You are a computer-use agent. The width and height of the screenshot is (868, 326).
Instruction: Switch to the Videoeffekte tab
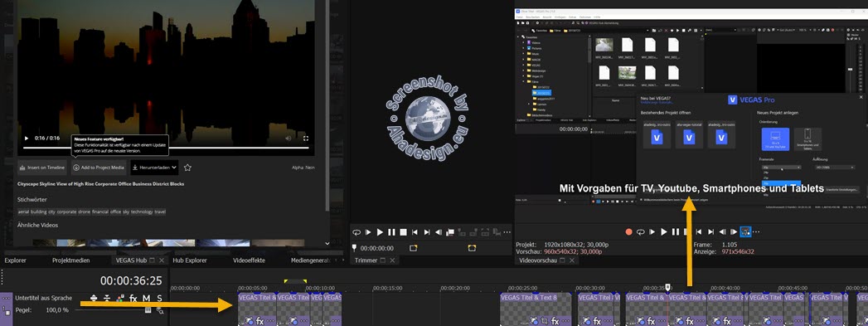(249, 260)
